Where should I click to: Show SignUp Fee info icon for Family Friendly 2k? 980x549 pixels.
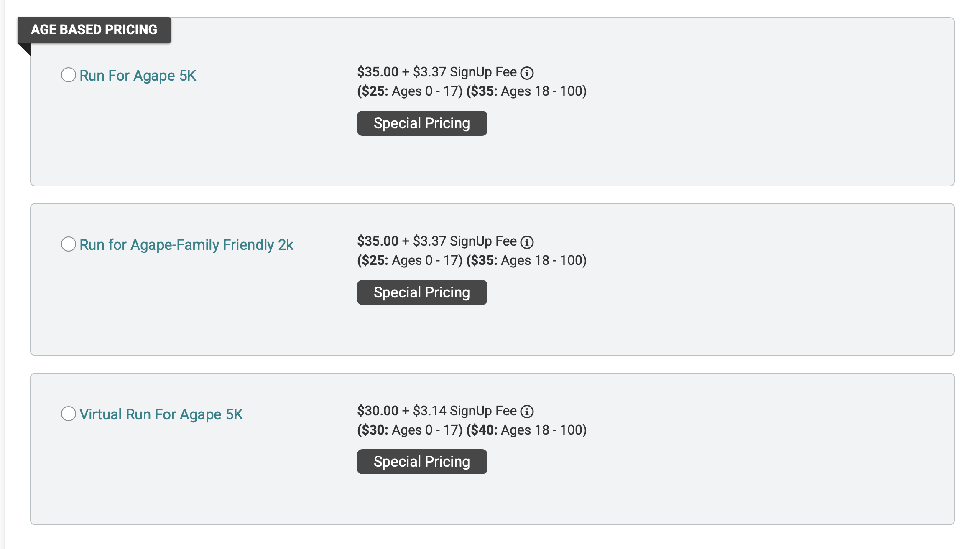527,242
